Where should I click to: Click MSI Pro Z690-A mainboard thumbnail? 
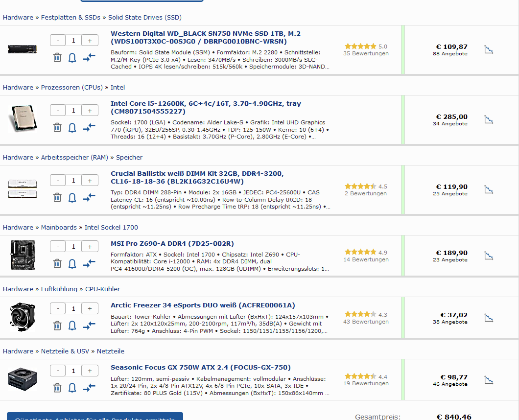pyautogui.click(x=23, y=255)
